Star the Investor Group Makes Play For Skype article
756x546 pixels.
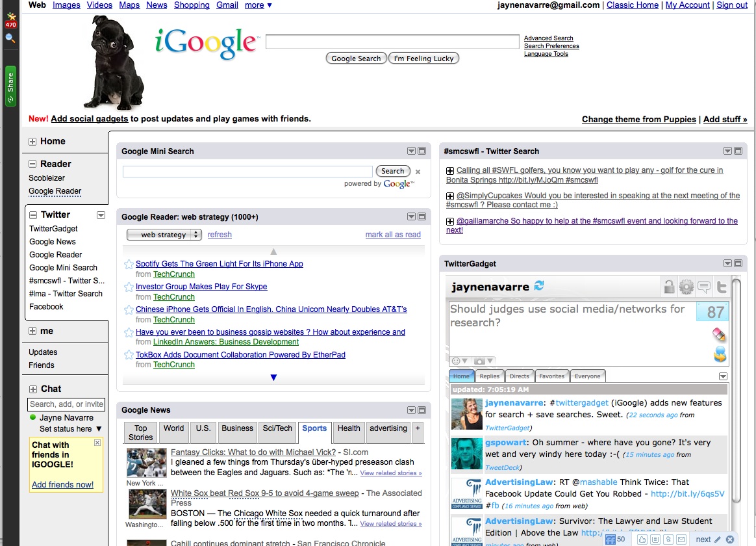point(129,287)
